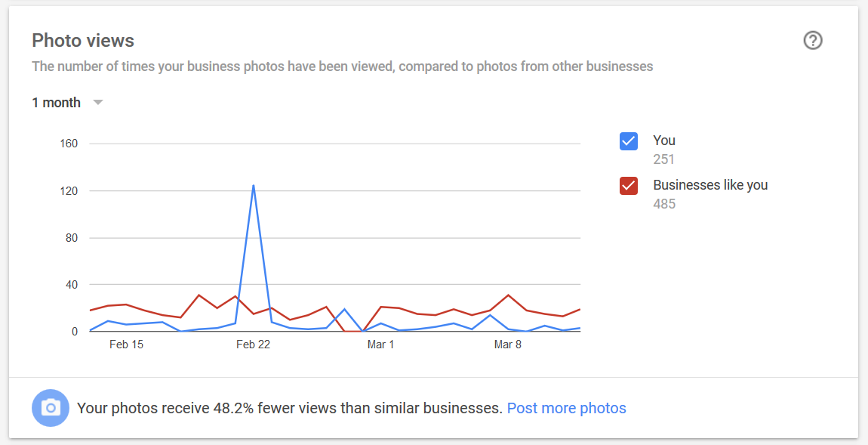This screenshot has width=868, height=445.
Task: Click the 'Photo views' card title
Action: pos(83,41)
